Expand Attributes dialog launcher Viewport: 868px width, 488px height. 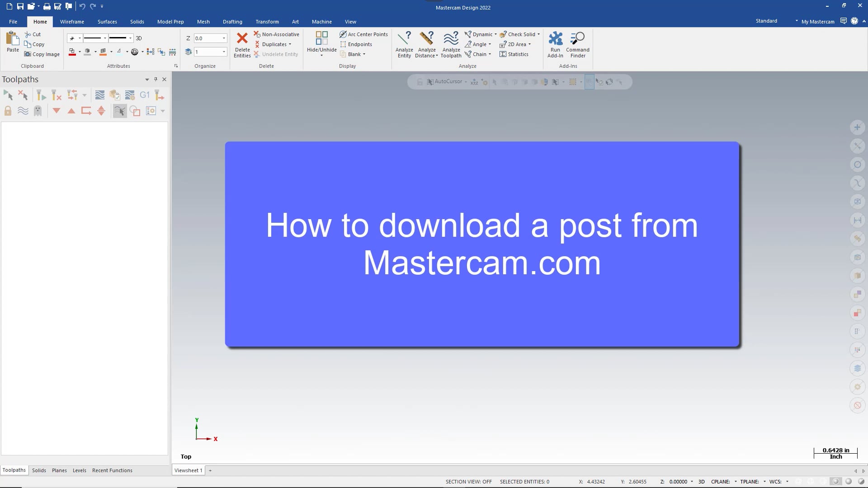(176, 66)
